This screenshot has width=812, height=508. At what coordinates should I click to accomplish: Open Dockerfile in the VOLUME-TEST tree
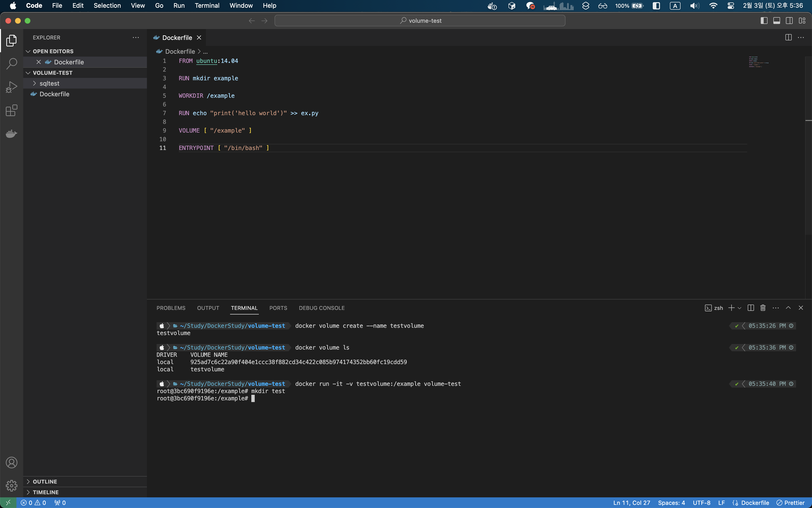(x=85, y=94)
